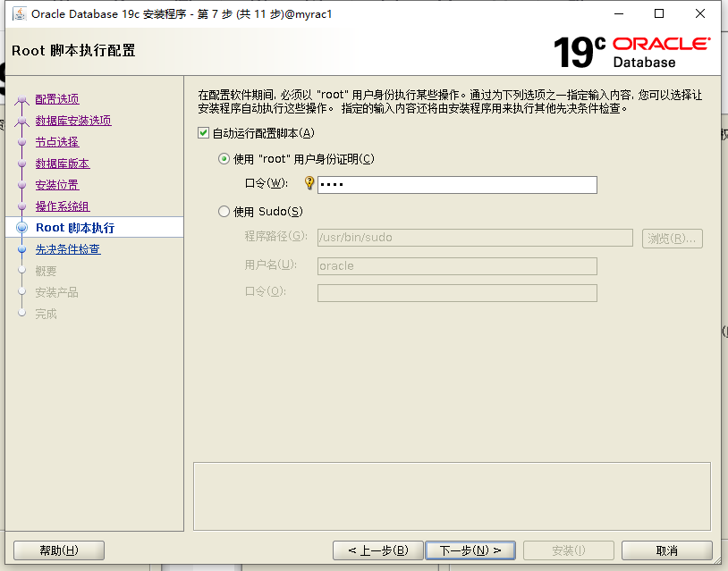Minimize the installer window
The height and width of the screenshot is (571, 728).
(619, 14)
